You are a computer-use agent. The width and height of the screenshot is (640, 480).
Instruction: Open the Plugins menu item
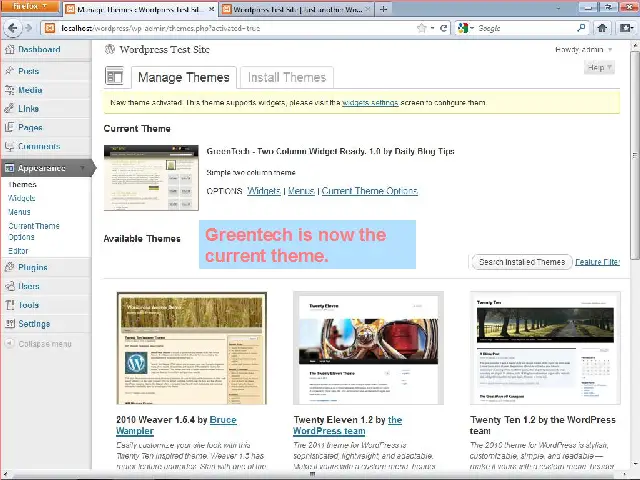(x=33, y=267)
